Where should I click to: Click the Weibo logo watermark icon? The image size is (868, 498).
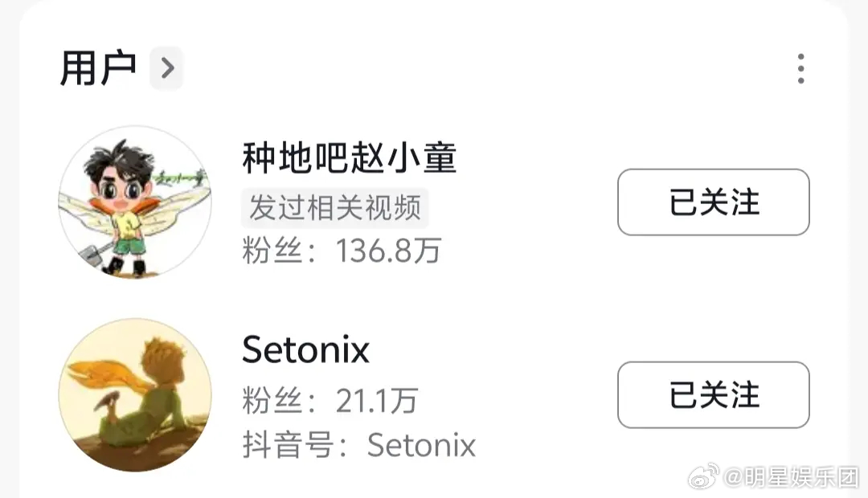tap(703, 477)
